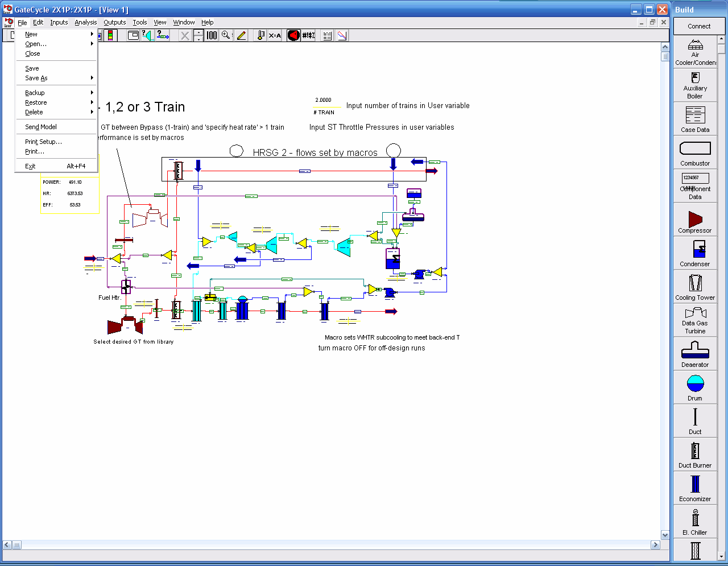Screen dimensions: 728x566
Task: Select the Compressor build icon
Action: coord(695,220)
